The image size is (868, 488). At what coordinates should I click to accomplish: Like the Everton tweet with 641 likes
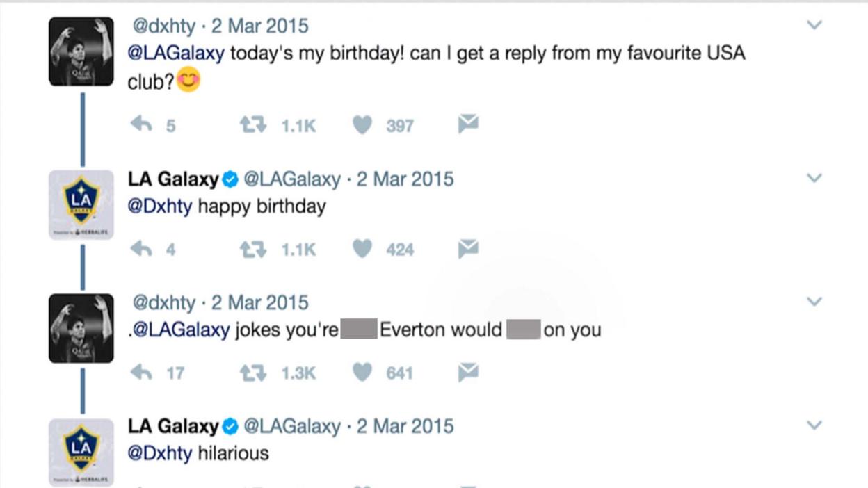coord(362,373)
